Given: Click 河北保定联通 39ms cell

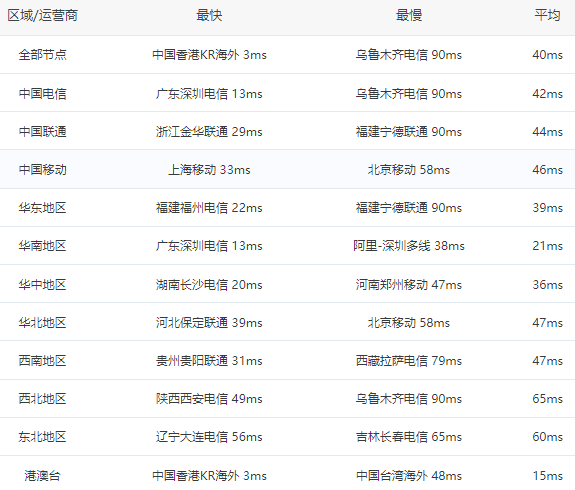Looking at the screenshot, I should pyautogui.click(x=209, y=323).
